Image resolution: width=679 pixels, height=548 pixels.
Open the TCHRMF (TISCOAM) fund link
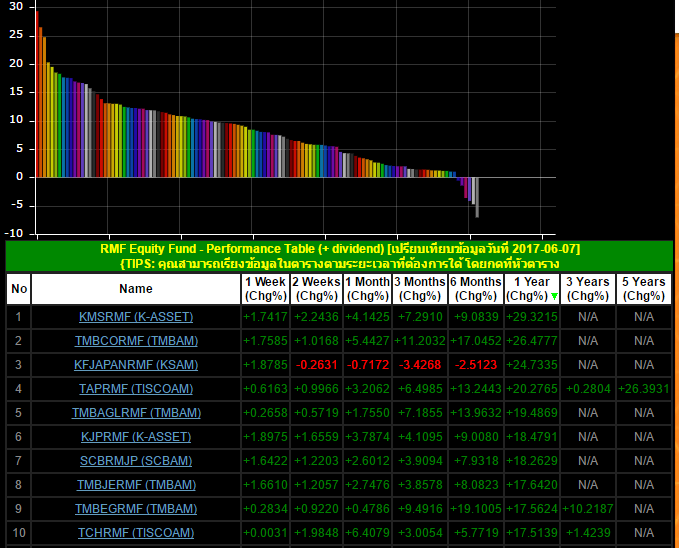(x=136, y=532)
